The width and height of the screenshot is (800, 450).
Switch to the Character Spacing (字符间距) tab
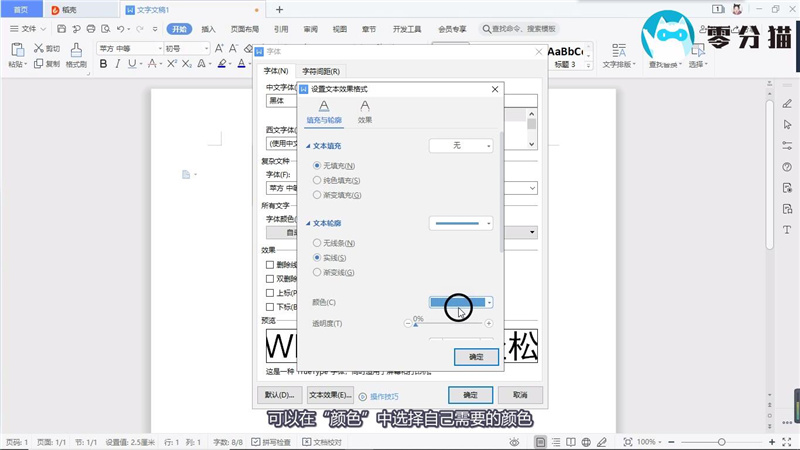click(321, 71)
